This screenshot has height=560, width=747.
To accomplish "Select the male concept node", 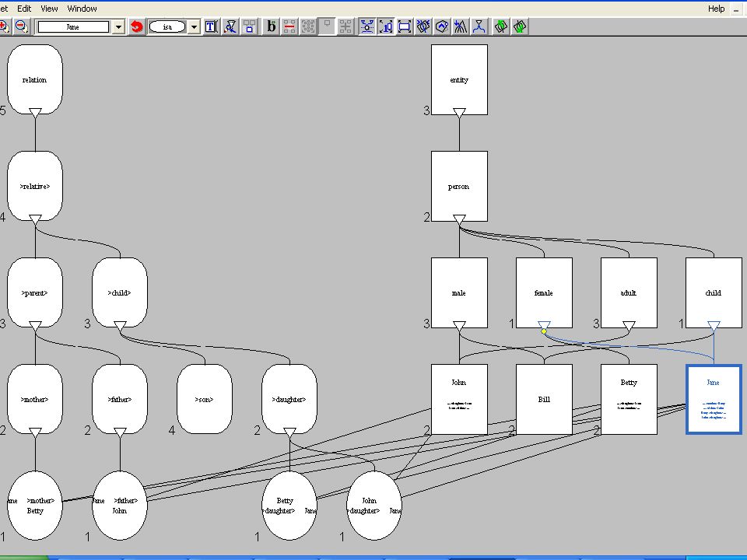I will coord(459,293).
